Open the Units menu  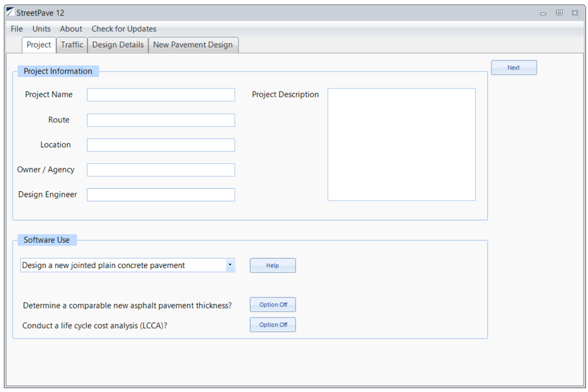(x=41, y=29)
